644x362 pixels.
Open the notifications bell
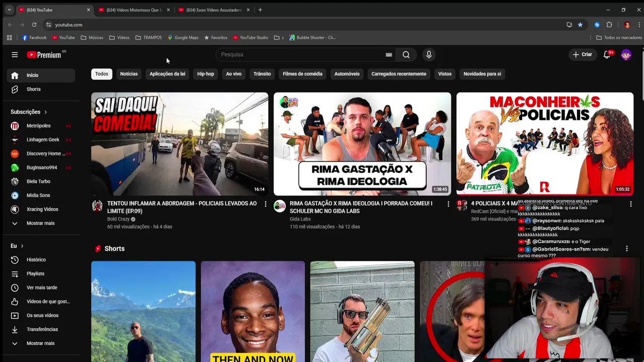[607, 54]
